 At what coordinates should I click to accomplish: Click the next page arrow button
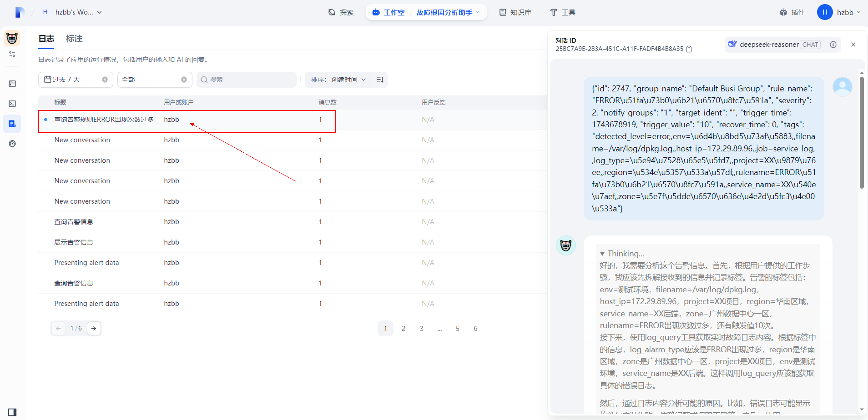[94, 328]
